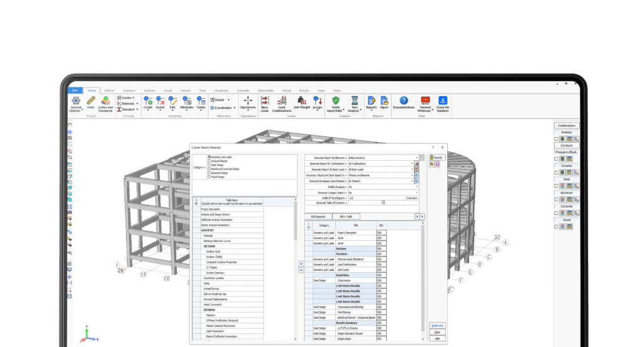The image size is (644, 347).
Task: Open the Attributes tool
Action: click(187, 102)
